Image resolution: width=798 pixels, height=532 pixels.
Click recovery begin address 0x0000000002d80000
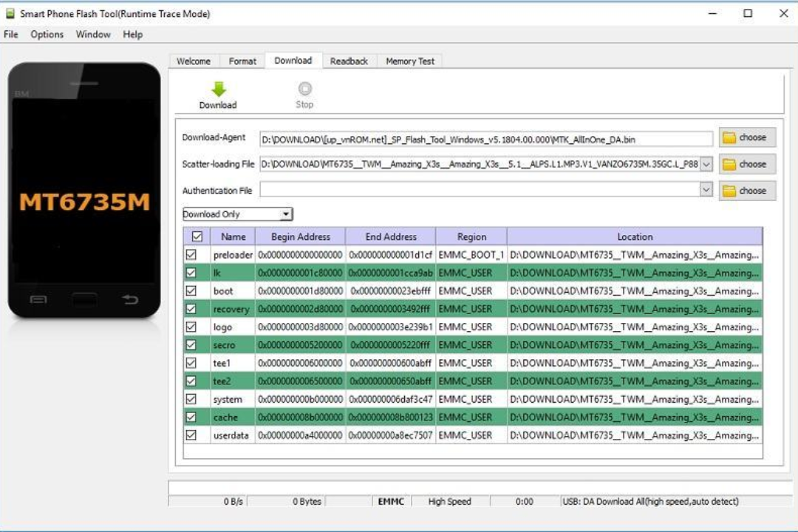pyautogui.click(x=300, y=309)
